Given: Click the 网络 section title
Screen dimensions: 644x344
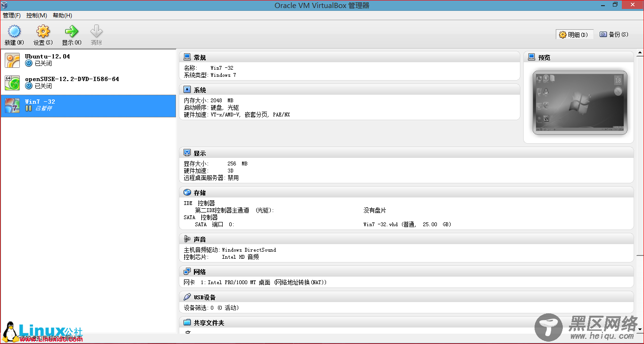Looking at the screenshot, I should click(200, 272).
